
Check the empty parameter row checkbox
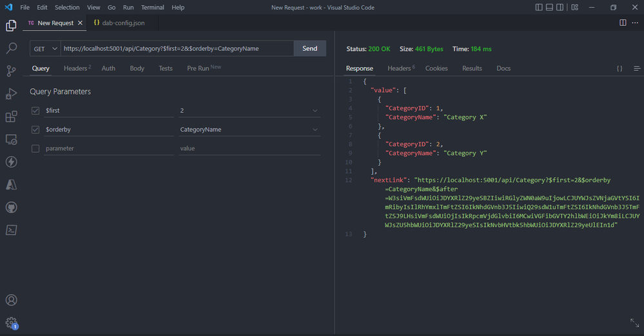point(35,148)
